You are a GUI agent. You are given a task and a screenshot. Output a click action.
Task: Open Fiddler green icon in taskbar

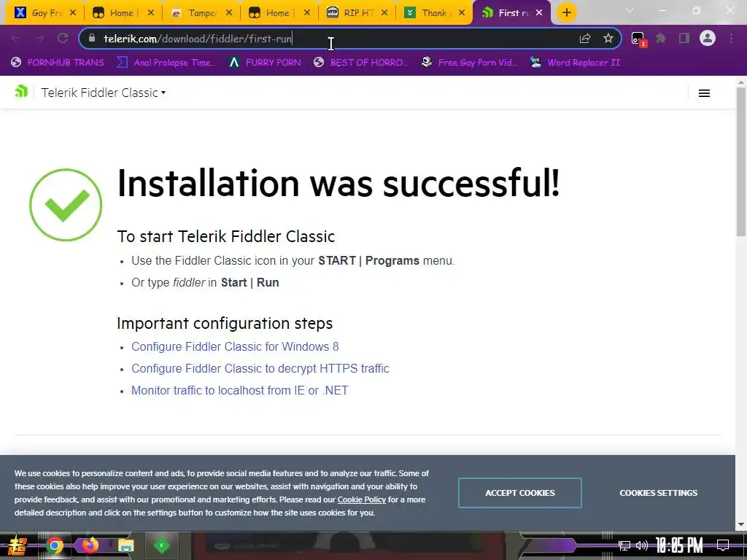pos(162,545)
